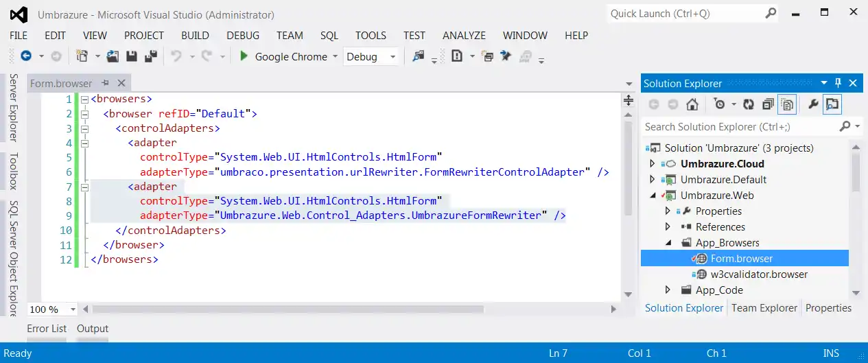Image resolution: width=868 pixels, height=363 pixels.
Task: Click the Navigate Backward arrow icon
Action: tap(26, 56)
